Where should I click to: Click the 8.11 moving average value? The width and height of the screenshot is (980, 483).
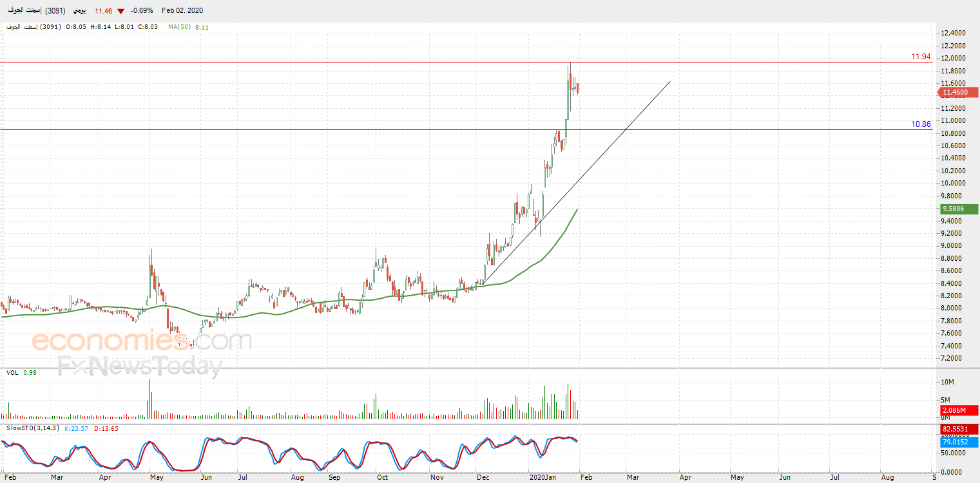coord(202,27)
